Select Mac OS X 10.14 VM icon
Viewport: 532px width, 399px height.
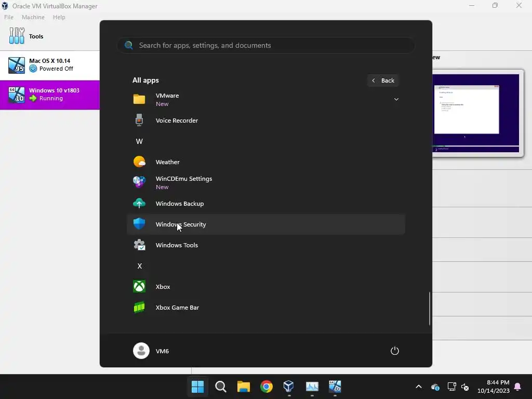click(16, 65)
